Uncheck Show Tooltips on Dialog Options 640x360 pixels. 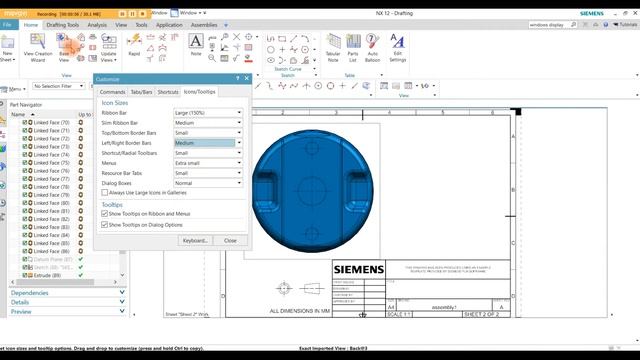tap(104, 224)
